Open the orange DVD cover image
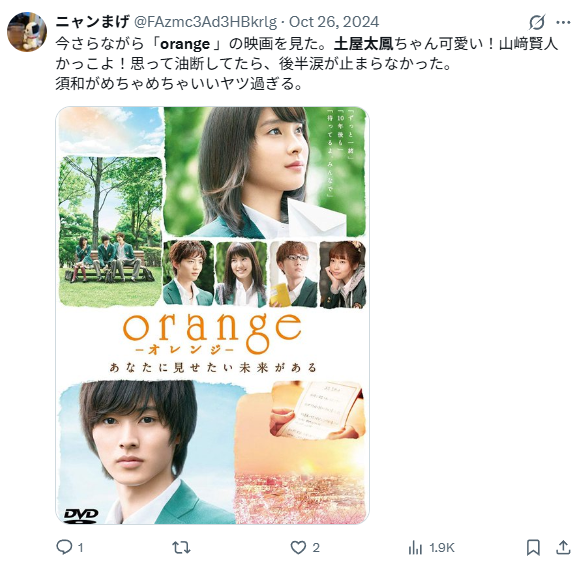The height and width of the screenshot is (566, 574). (212, 315)
